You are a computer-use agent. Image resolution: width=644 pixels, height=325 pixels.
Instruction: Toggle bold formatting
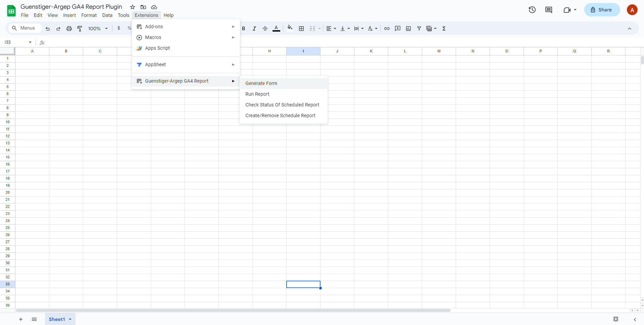[244, 29]
